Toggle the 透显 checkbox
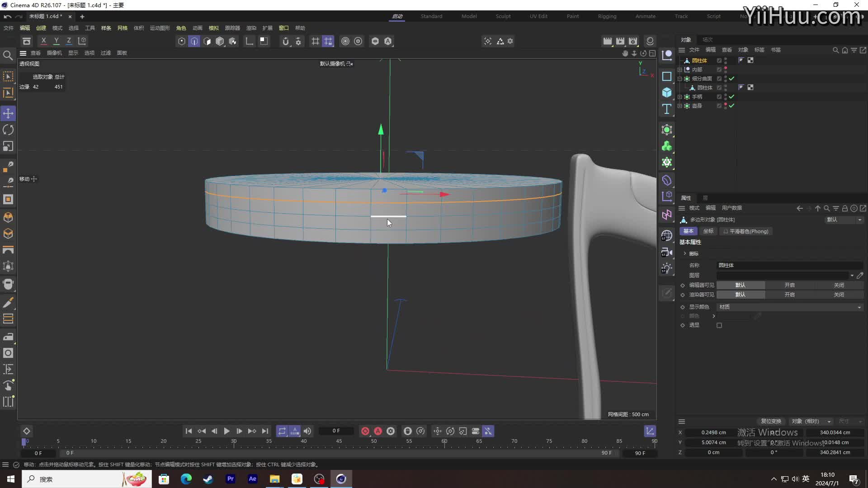 tap(719, 325)
